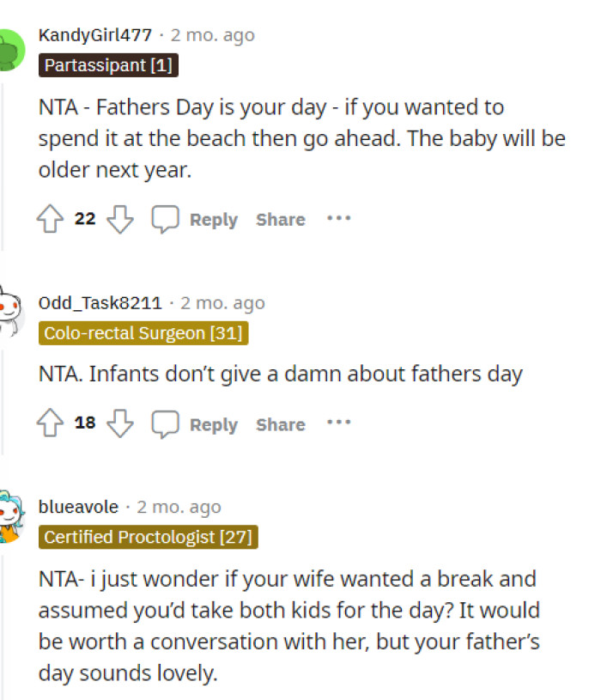Upvote the comment about infants and fathers day
601x700 pixels.
coord(49,423)
